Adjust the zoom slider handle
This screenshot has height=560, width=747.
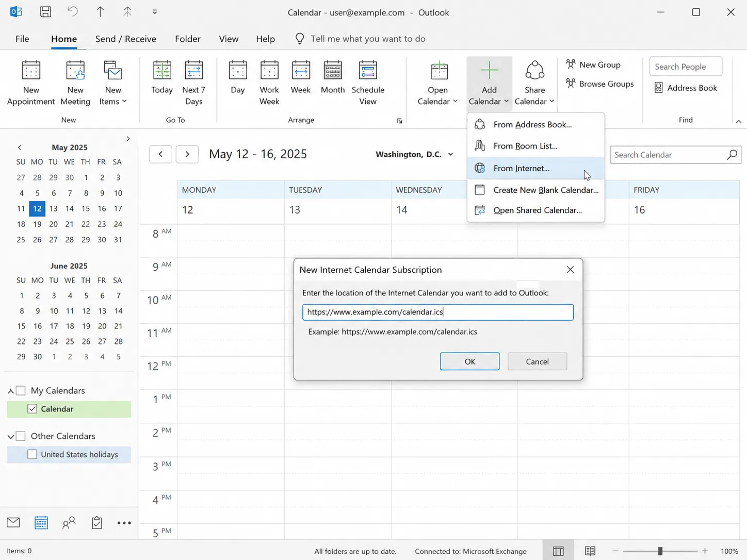[660, 551]
